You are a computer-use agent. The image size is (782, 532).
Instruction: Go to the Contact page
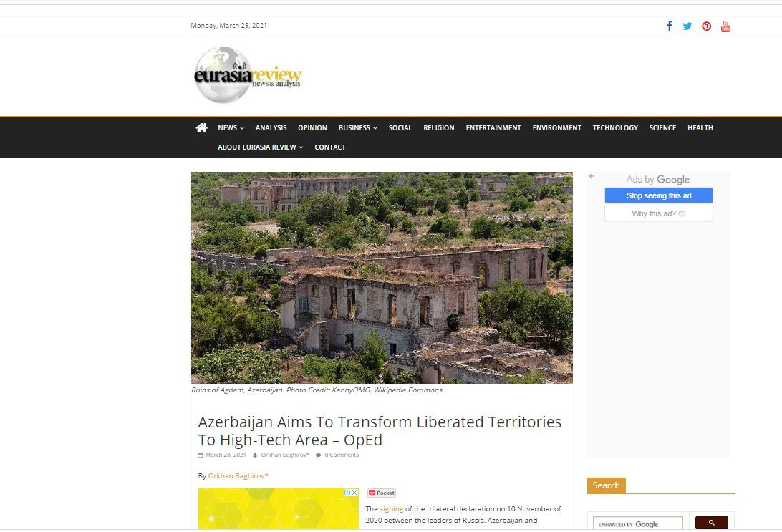coord(330,147)
